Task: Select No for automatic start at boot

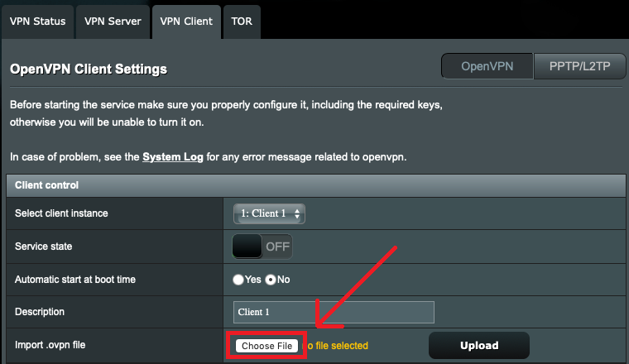Action: pos(271,280)
